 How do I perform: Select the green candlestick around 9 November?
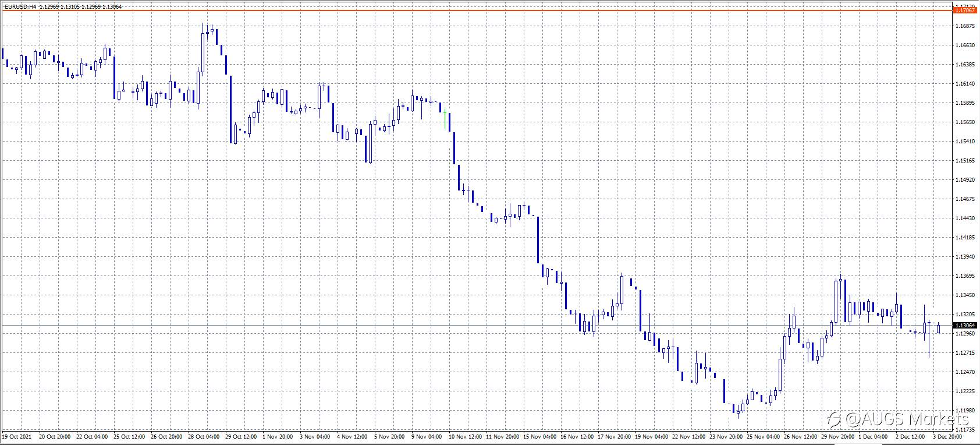(445, 119)
